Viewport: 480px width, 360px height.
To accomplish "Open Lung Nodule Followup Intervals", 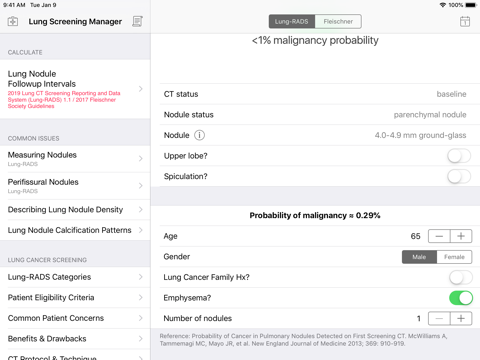I will click(x=75, y=89).
